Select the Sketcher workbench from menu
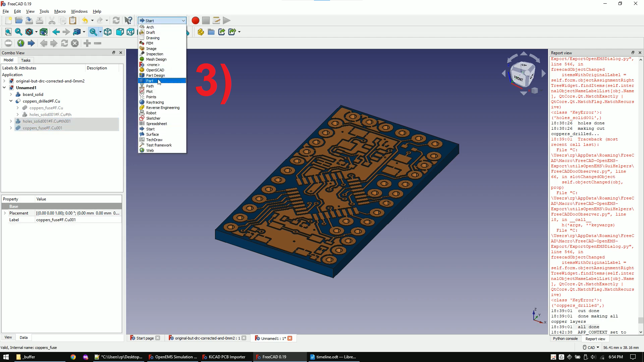Screen dimensions: 644x362 tap(154, 118)
